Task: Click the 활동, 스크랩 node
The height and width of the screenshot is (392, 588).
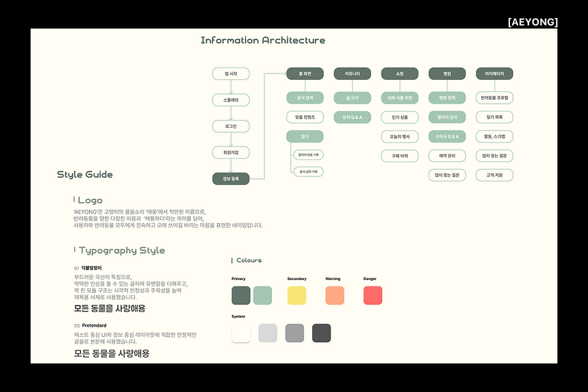Action: (494, 136)
